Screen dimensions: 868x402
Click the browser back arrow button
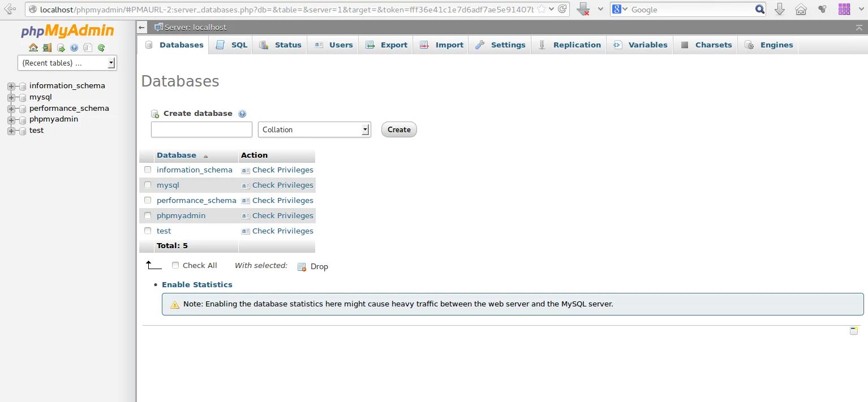pyautogui.click(x=10, y=9)
